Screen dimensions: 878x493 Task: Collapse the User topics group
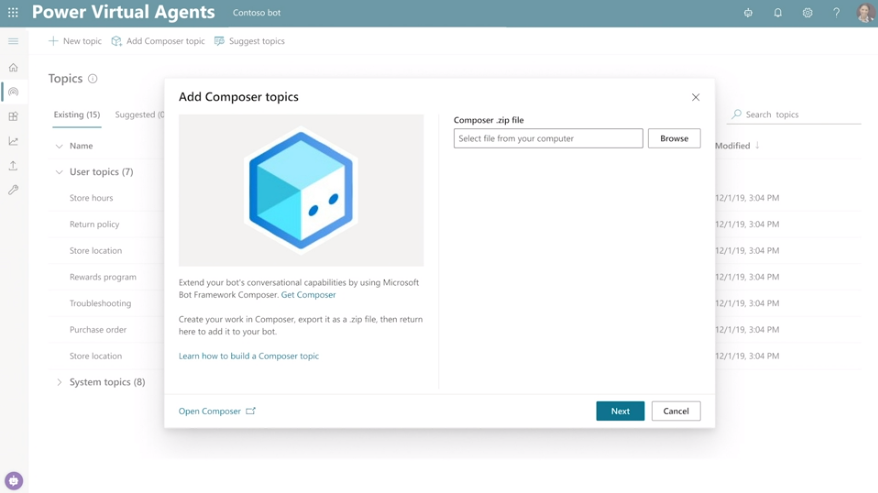click(59, 172)
